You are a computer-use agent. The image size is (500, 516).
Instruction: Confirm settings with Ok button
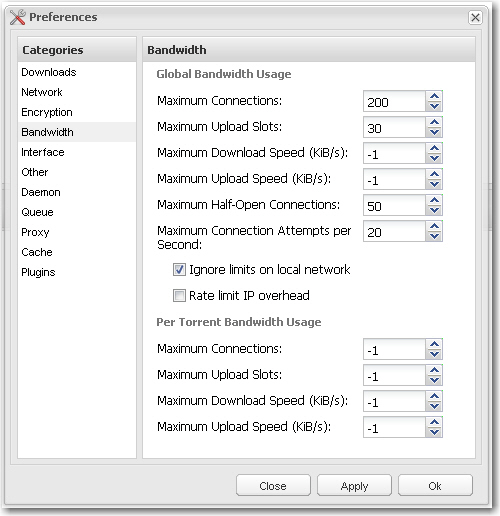coord(435,486)
